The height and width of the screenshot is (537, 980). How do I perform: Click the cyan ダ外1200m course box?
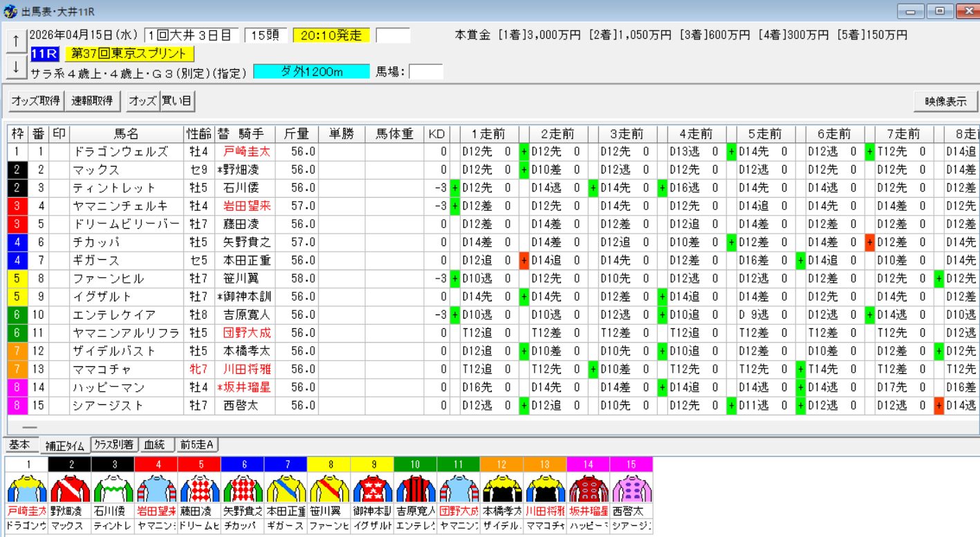pos(311,72)
